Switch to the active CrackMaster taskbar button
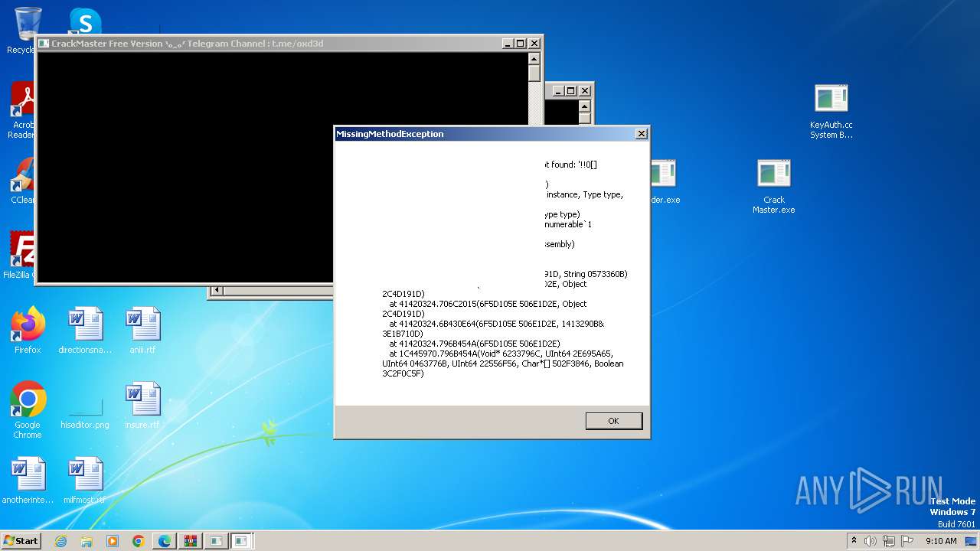Viewport: 980px width, 551px height. point(242,541)
